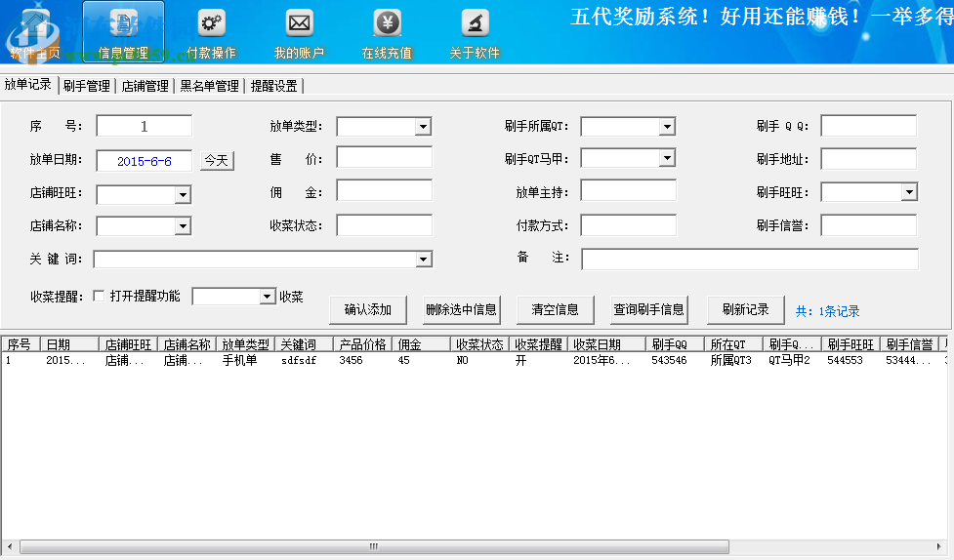Click the 付款方式 input field
The image size is (954, 560).
[x=628, y=225]
